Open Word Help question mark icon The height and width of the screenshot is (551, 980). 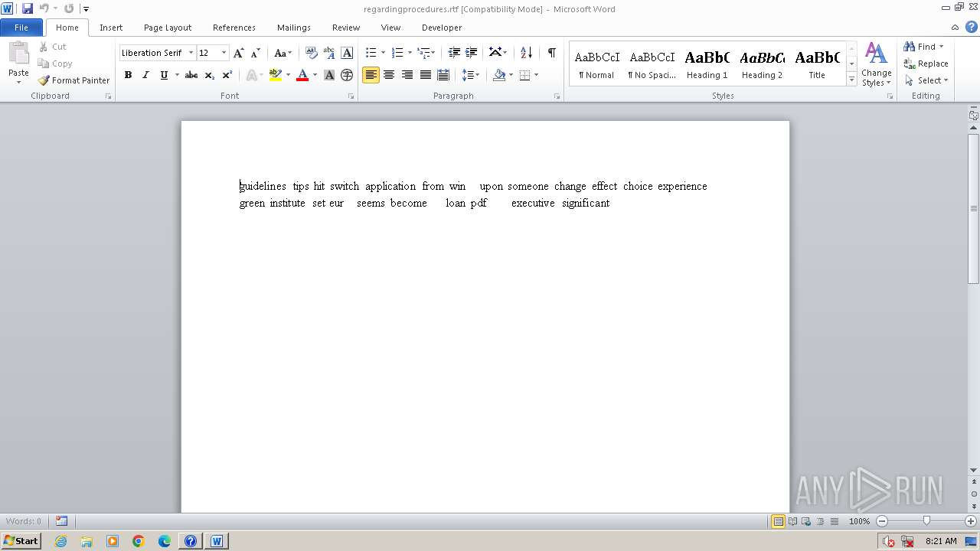pyautogui.click(x=972, y=27)
